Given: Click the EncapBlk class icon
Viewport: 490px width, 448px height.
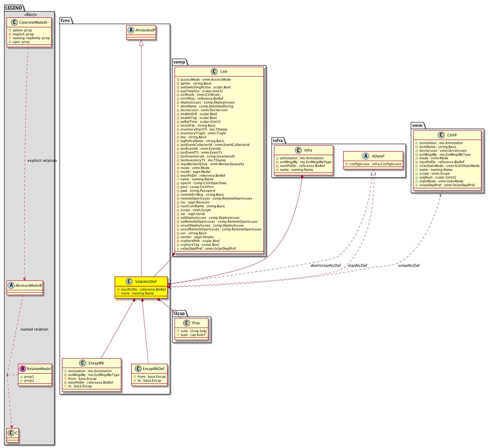Looking at the screenshot, I should [x=83, y=363].
